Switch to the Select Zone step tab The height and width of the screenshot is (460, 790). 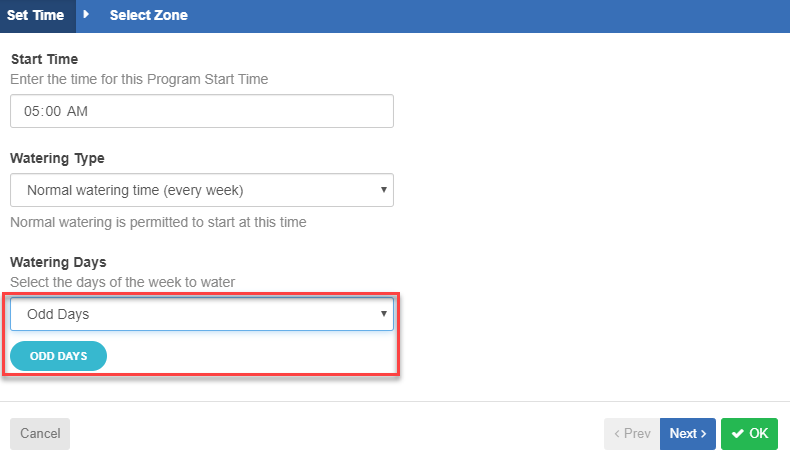pos(149,15)
